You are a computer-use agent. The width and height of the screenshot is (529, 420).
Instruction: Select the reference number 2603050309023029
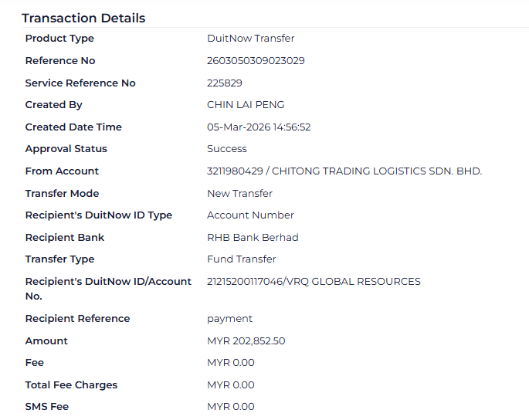pos(256,61)
